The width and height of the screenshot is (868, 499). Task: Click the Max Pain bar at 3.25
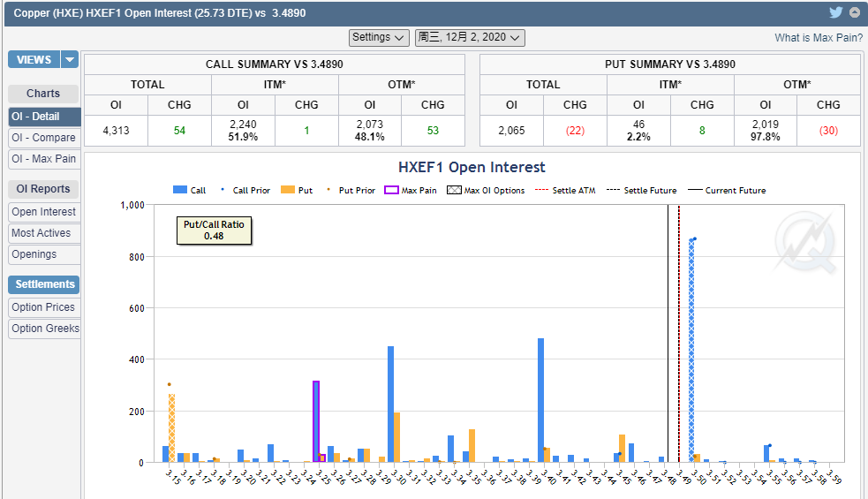click(316, 421)
